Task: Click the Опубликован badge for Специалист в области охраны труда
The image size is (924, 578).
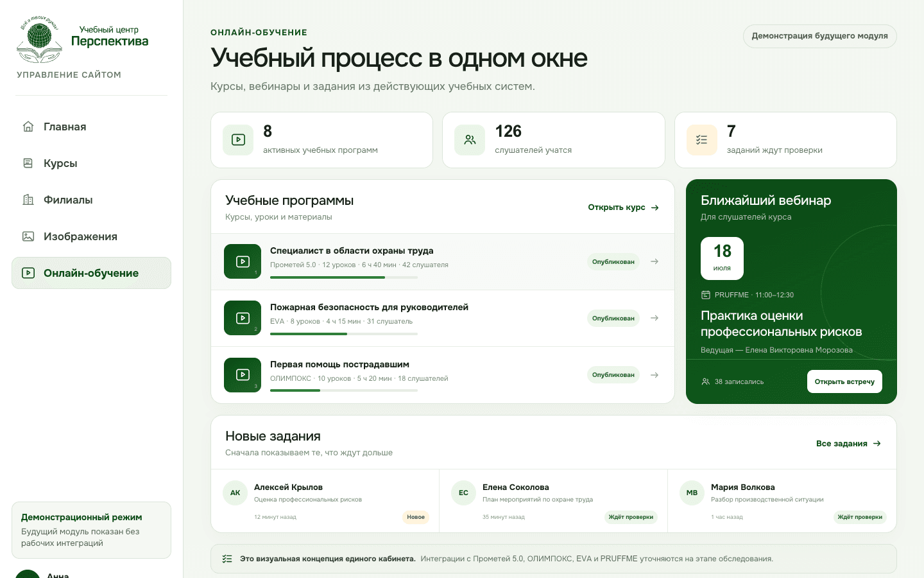Action: tap(613, 261)
